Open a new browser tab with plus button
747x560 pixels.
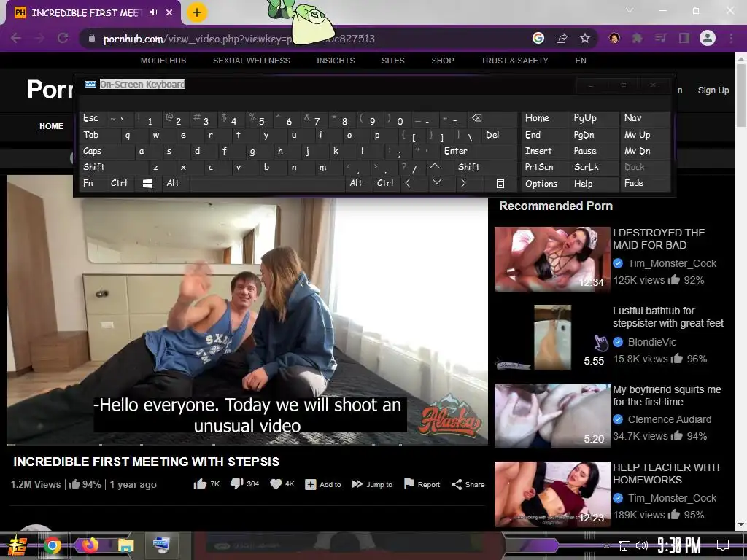click(x=197, y=12)
